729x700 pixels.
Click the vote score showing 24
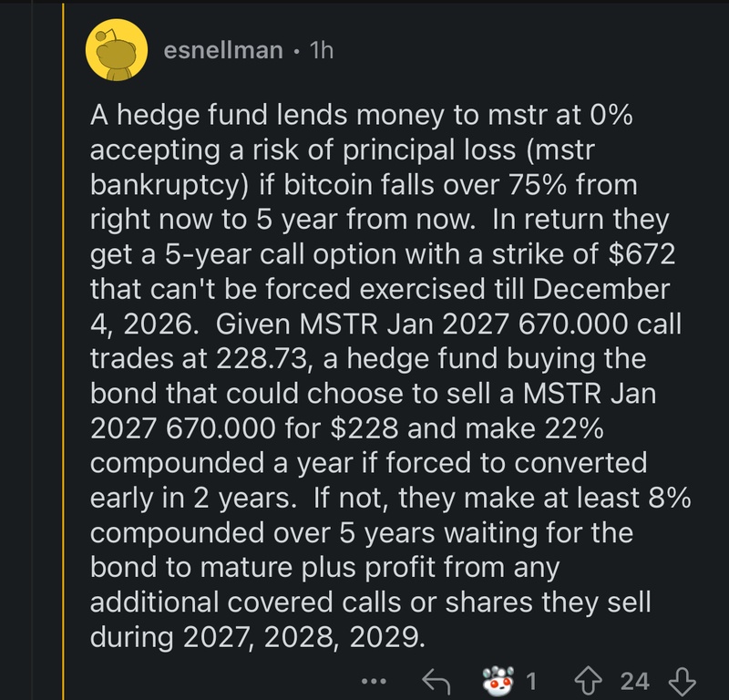coord(634,682)
